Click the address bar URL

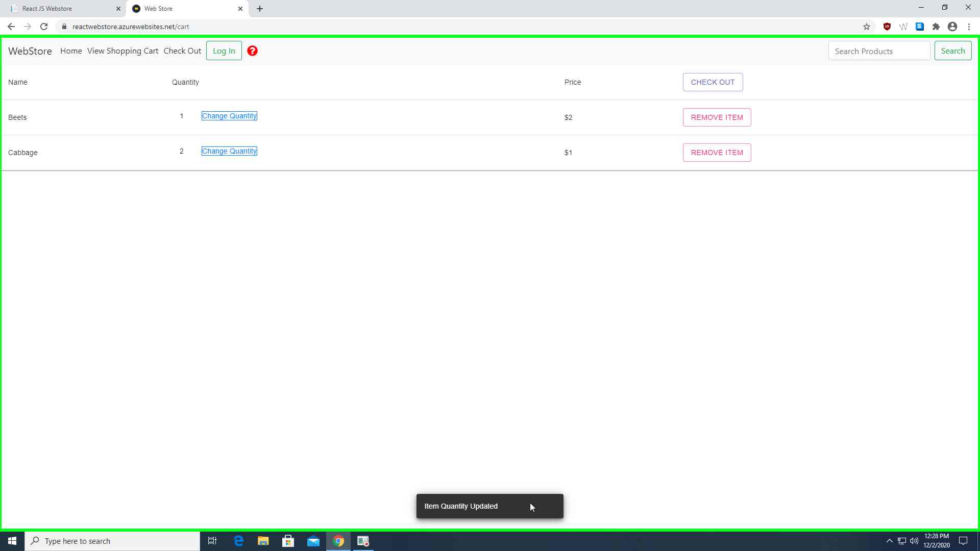pyautogui.click(x=131, y=27)
